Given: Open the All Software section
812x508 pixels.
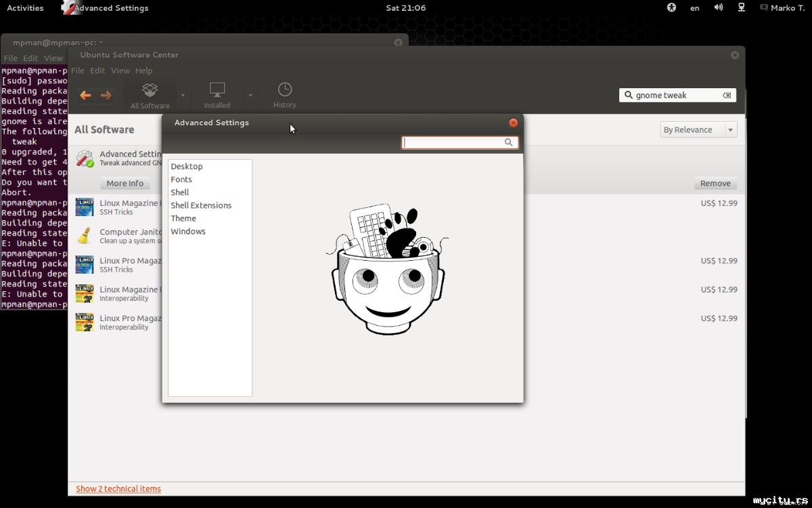Looking at the screenshot, I should tap(150, 96).
